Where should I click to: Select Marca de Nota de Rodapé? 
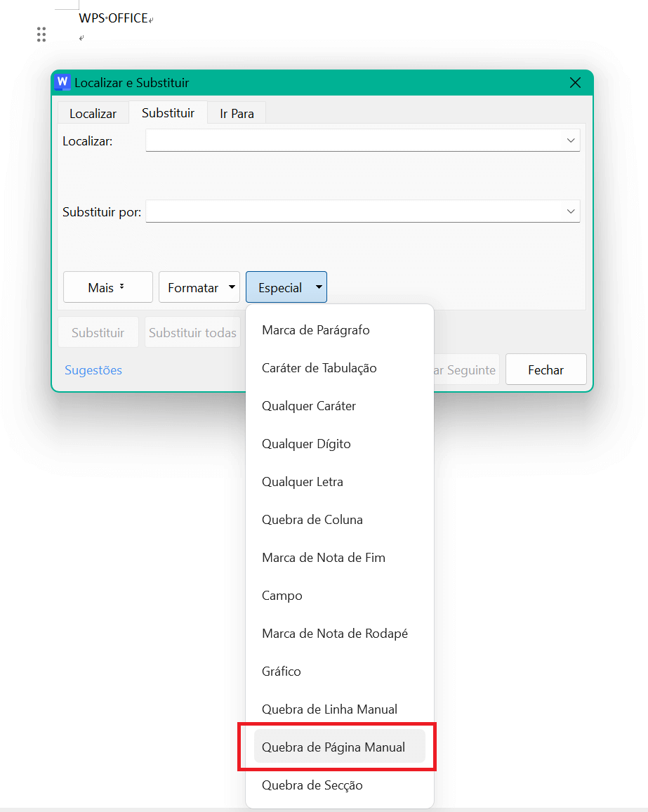(334, 633)
